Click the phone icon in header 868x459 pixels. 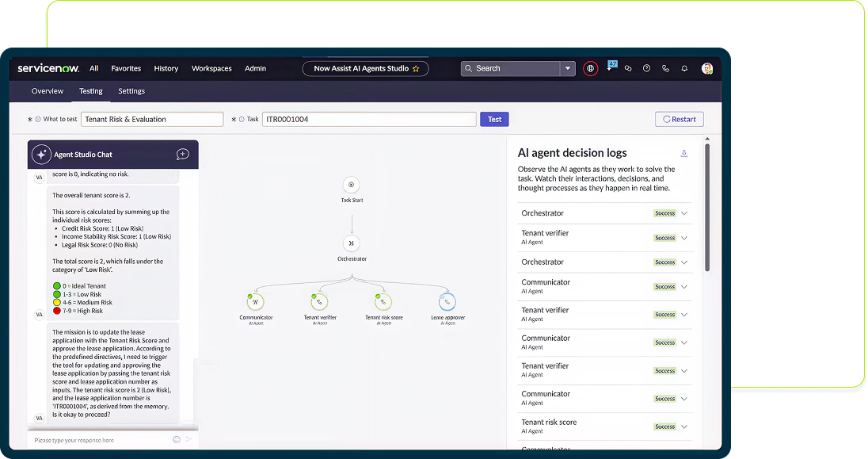pos(665,69)
